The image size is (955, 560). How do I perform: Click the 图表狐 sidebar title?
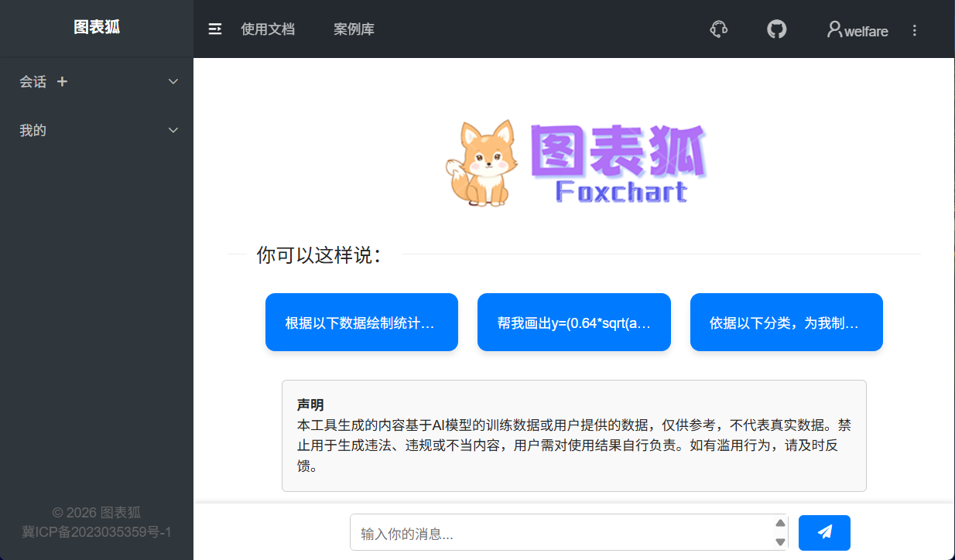tap(97, 28)
